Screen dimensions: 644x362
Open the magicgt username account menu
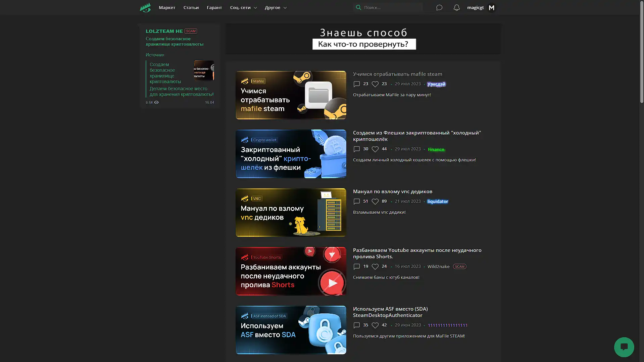[x=475, y=7]
